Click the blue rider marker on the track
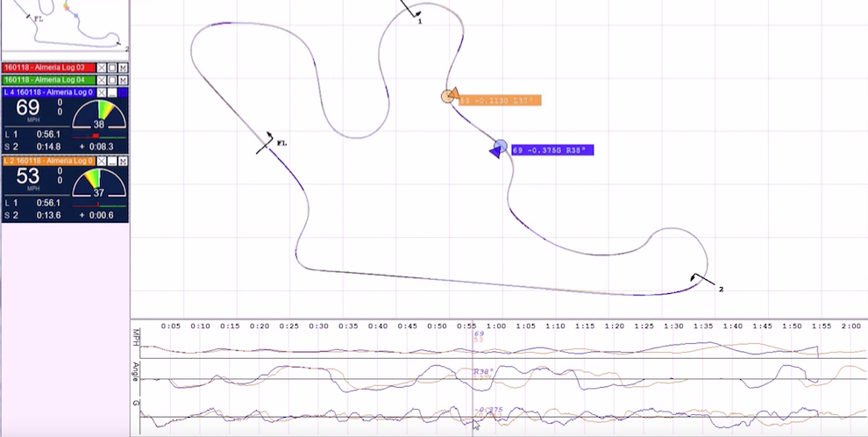 coord(499,147)
